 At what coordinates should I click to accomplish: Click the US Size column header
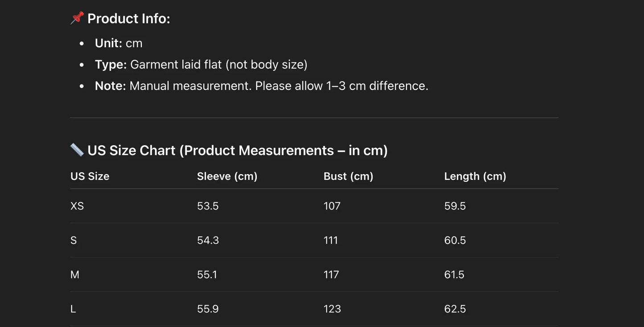(x=90, y=176)
